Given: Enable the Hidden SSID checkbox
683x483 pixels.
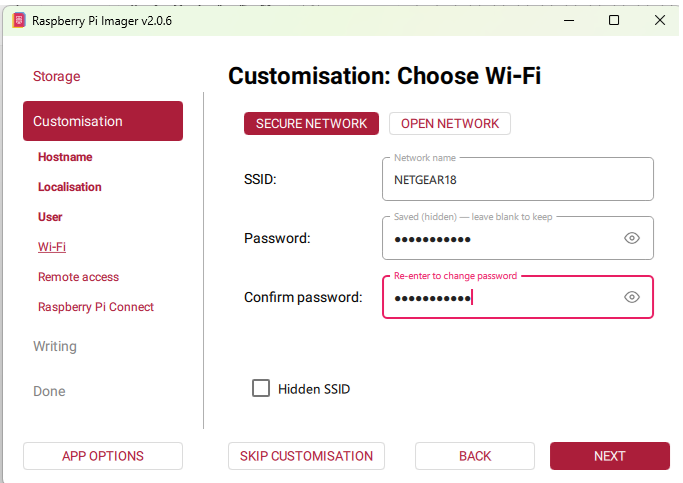Looking at the screenshot, I should pos(261,389).
